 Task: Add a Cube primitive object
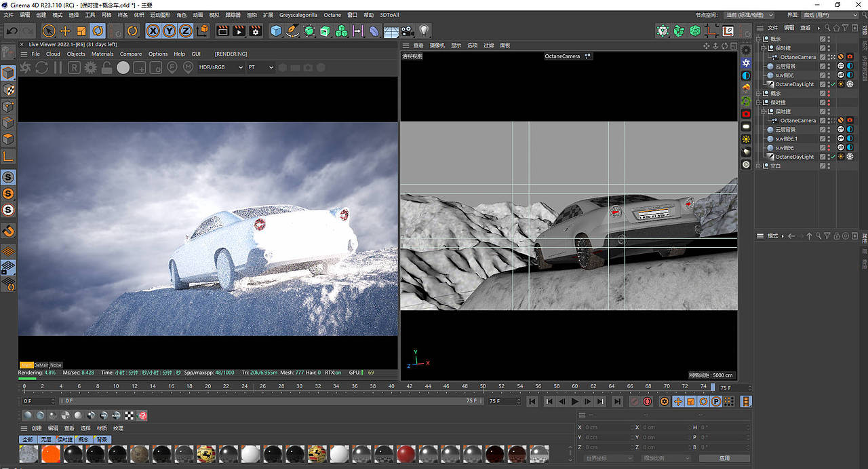tap(276, 31)
